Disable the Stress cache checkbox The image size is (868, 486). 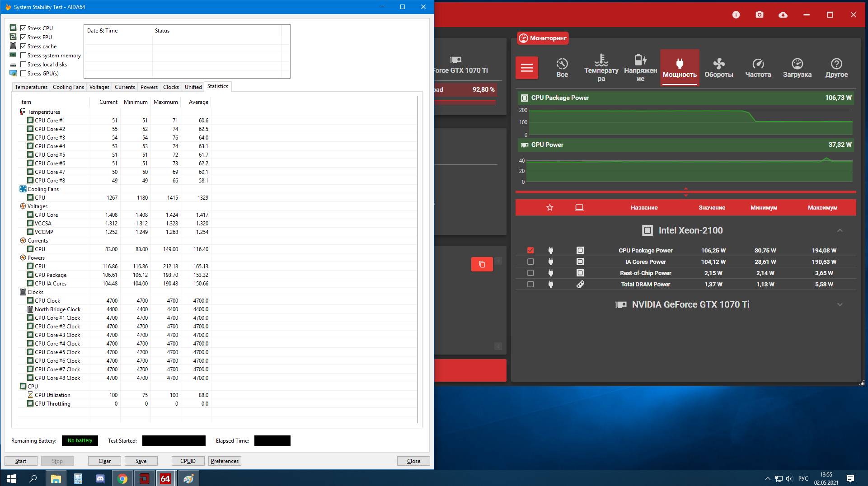[x=23, y=46]
